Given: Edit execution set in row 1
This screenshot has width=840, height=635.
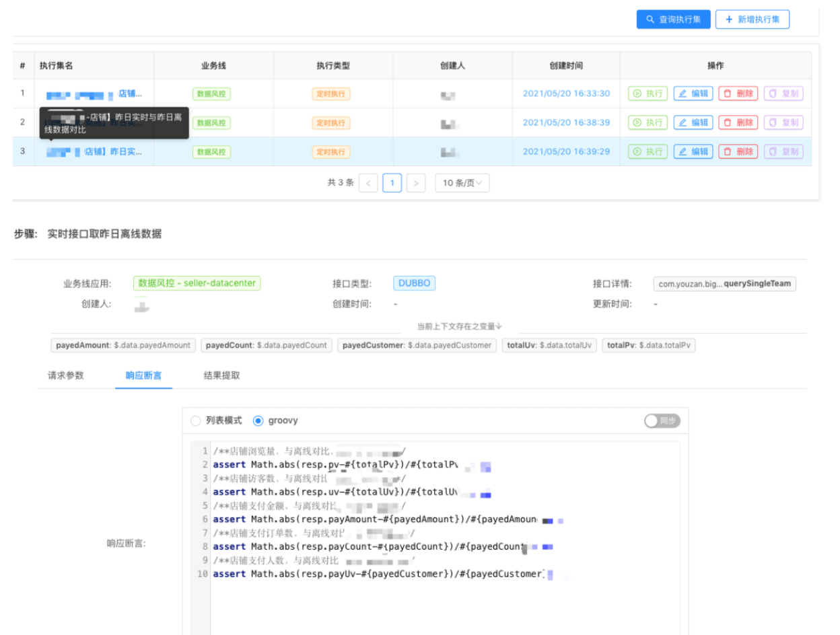Looking at the screenshot, I should coord(693,94).
